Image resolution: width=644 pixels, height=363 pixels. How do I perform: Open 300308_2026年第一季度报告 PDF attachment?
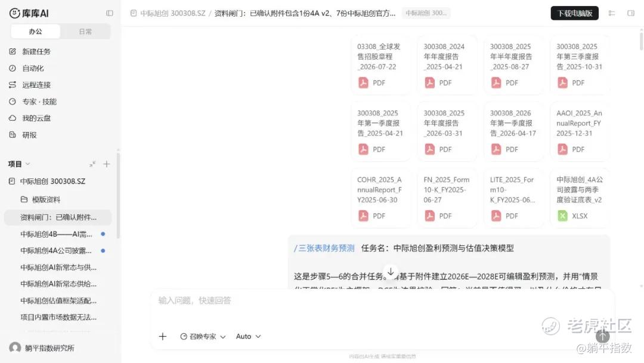514,131
